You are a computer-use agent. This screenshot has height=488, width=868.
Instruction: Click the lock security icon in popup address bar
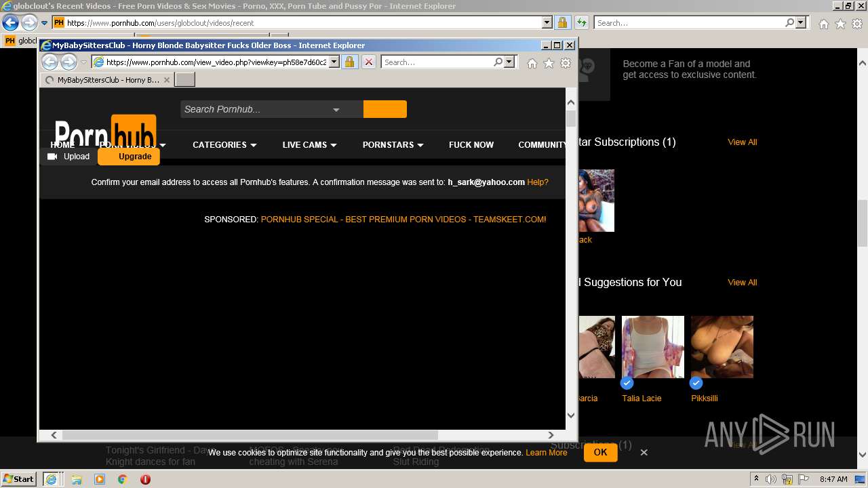pyautogui.click(x=349, y=62)
